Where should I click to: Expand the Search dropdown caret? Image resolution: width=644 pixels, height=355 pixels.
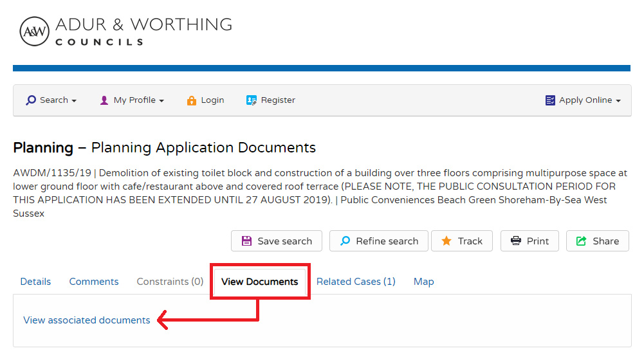(74, 101)
